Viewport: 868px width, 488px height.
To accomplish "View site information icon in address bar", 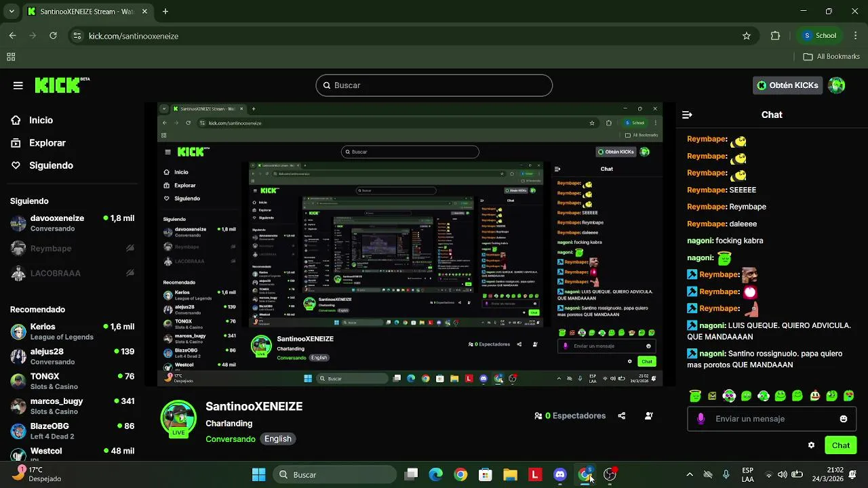I will pyautogui.click(x=77, y=36).
